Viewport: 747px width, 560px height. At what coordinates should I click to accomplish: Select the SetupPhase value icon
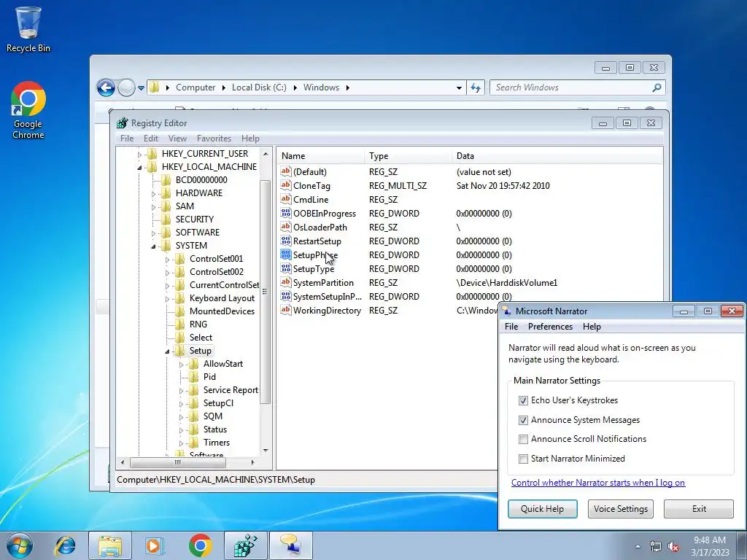click(x=285, y=254)
